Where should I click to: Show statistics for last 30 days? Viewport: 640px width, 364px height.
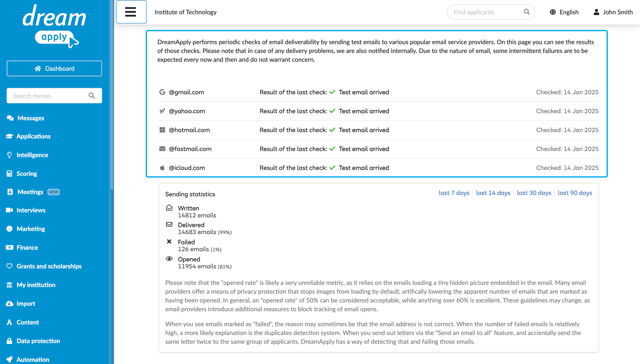tap(534, 193)
